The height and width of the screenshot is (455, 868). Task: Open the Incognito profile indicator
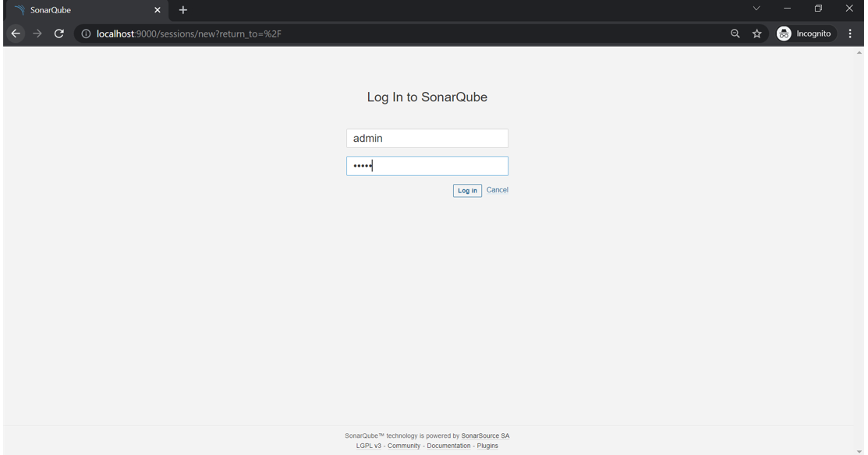(806, 34)
